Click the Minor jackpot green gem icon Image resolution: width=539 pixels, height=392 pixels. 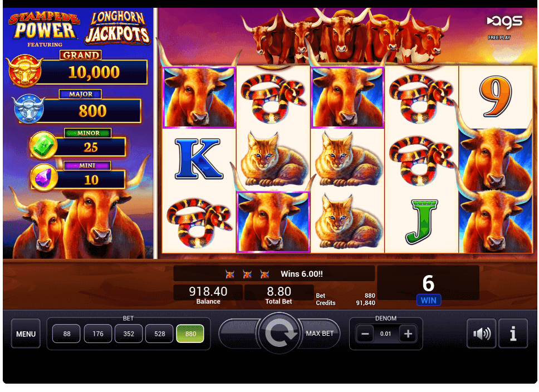tap(43, 145)
